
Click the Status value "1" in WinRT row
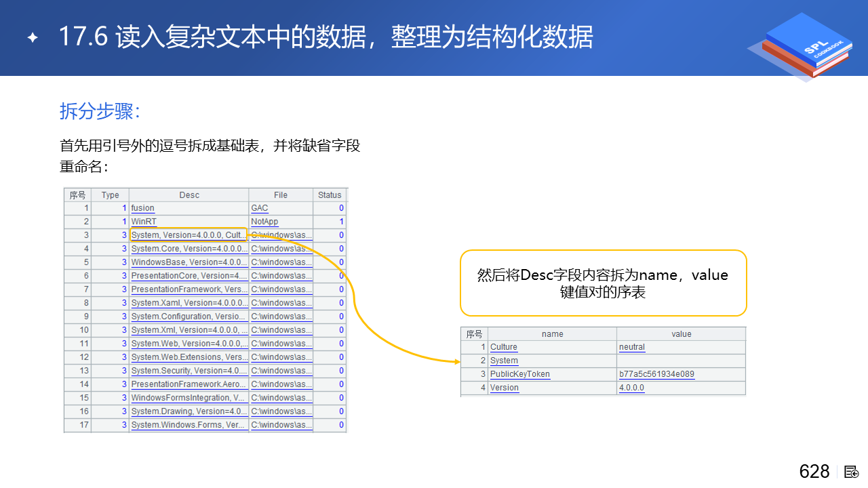(330, 222)
